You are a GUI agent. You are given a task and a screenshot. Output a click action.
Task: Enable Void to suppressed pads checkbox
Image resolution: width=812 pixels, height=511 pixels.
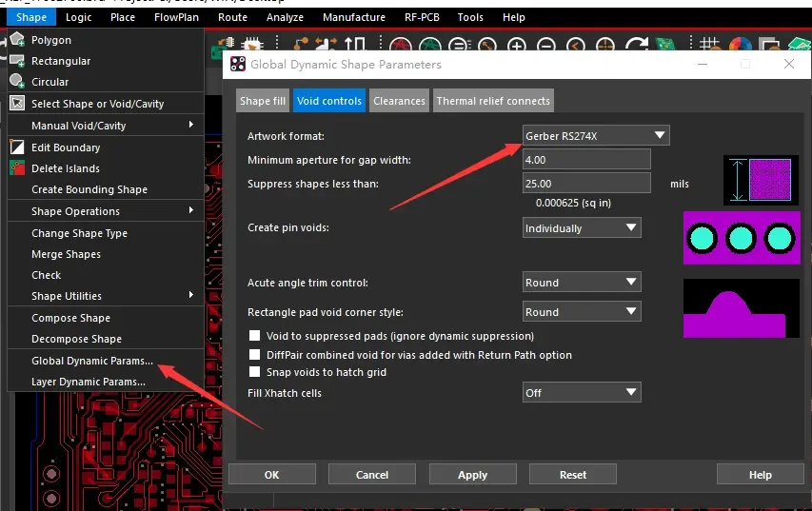coord(254,336)
